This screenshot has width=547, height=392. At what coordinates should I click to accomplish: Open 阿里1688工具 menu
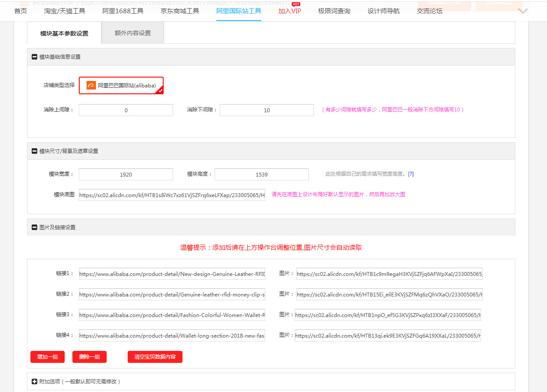[123, 11]
